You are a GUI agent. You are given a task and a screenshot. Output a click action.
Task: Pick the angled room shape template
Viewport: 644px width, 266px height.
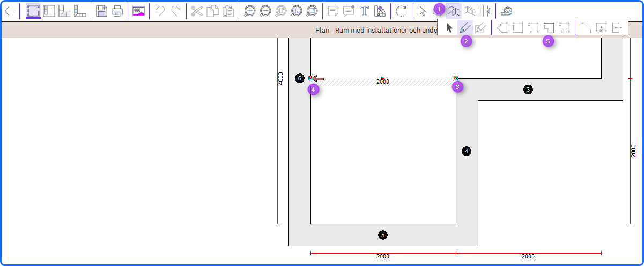pos(502,28)
